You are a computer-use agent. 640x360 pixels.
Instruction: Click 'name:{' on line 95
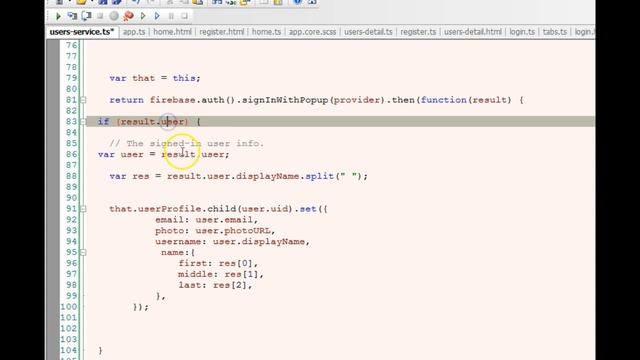tap(178, 253)
